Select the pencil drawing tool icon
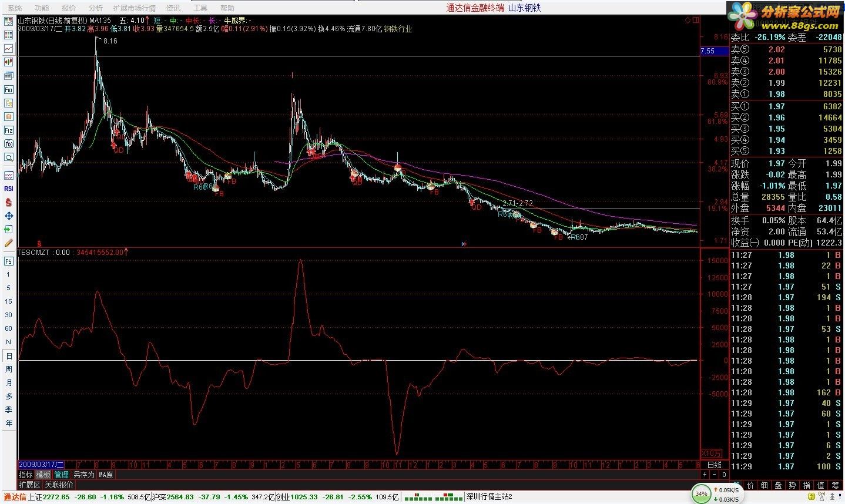This screenshot has width=845, height=504. click(x=9, y=243)
